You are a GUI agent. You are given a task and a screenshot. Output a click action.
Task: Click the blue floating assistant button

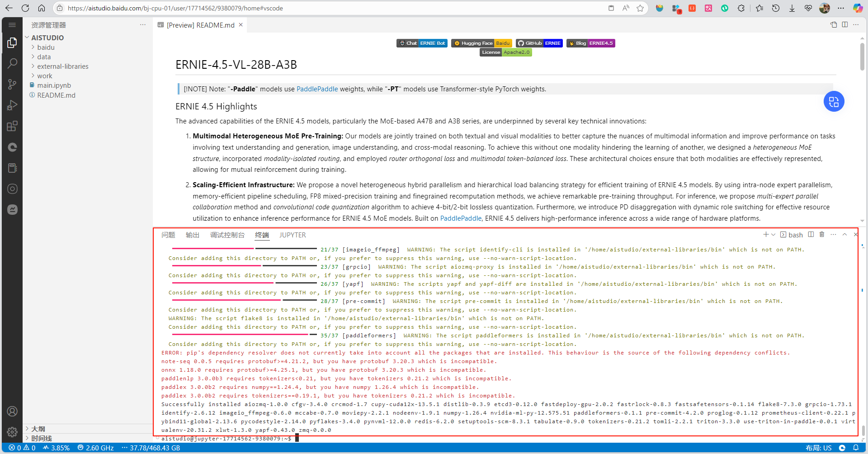point(834,101)
